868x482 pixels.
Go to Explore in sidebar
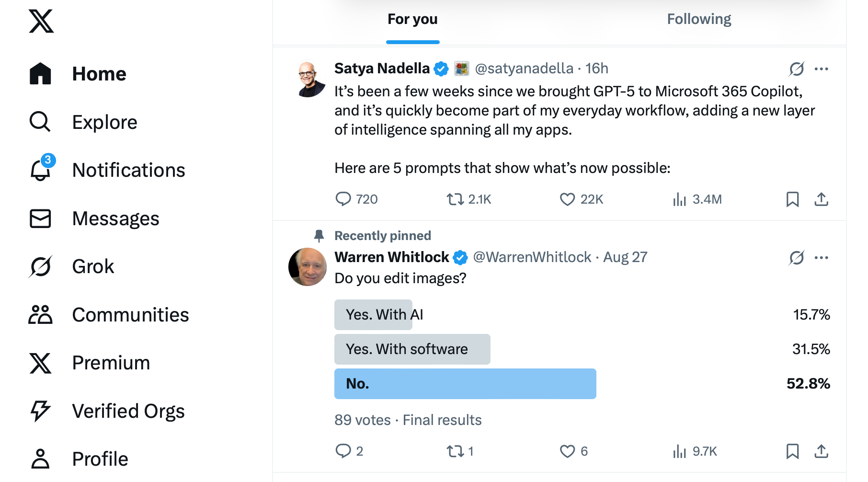coord(83,122)
